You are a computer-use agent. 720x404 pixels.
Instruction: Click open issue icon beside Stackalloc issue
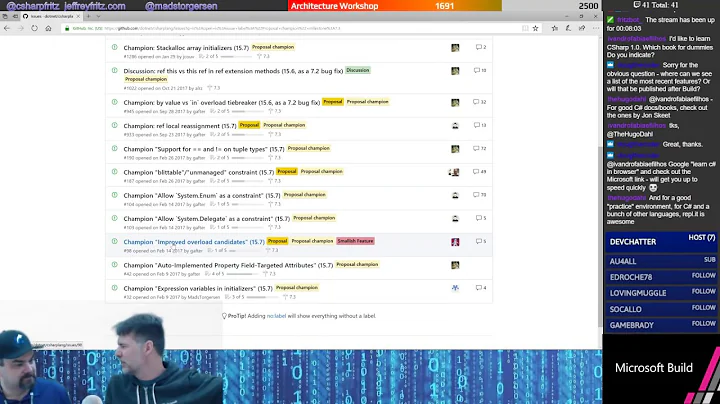114,47
